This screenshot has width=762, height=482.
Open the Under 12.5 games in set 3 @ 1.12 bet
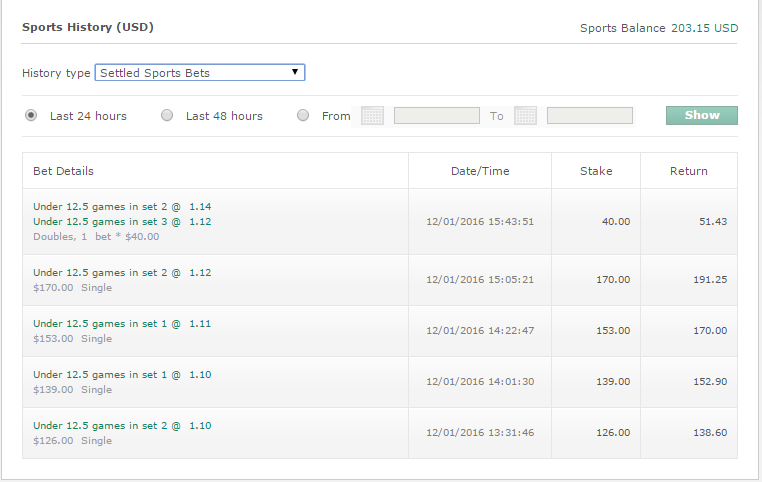pos(122,222)
